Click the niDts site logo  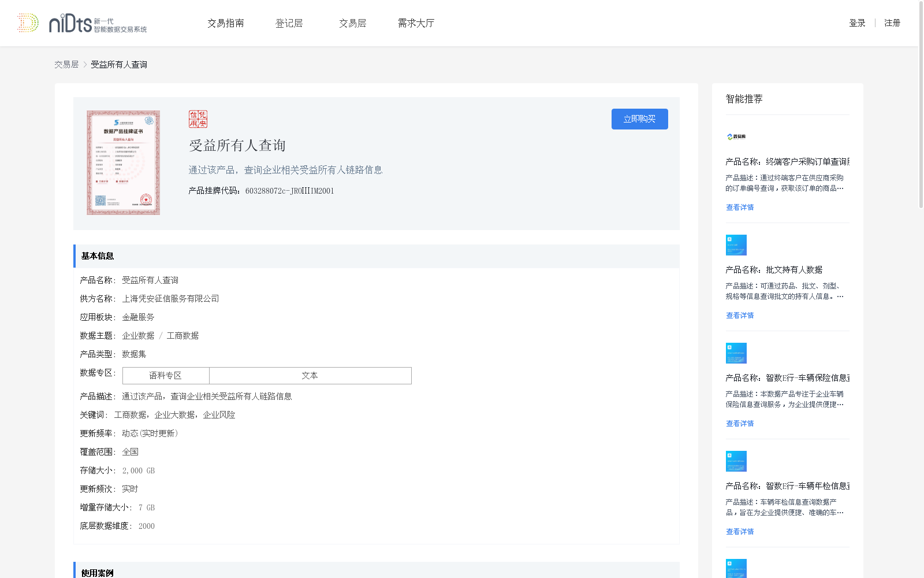[81, 23]
